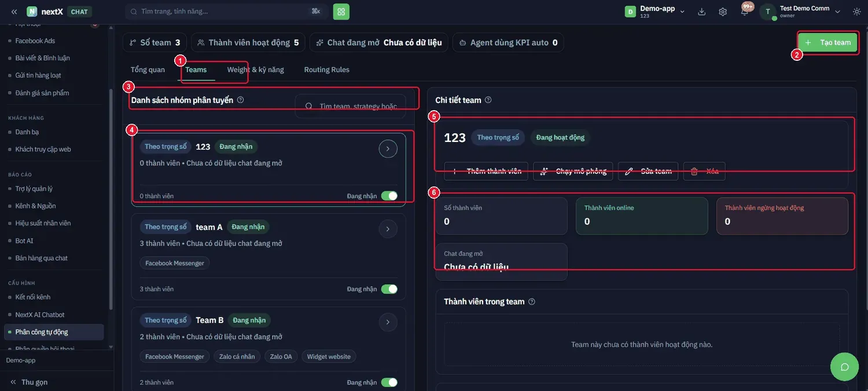Click Xóa team button
Image resolution: width=868 pixels, height=391 pixels.
pyautogui.click(x=704, y=171)
